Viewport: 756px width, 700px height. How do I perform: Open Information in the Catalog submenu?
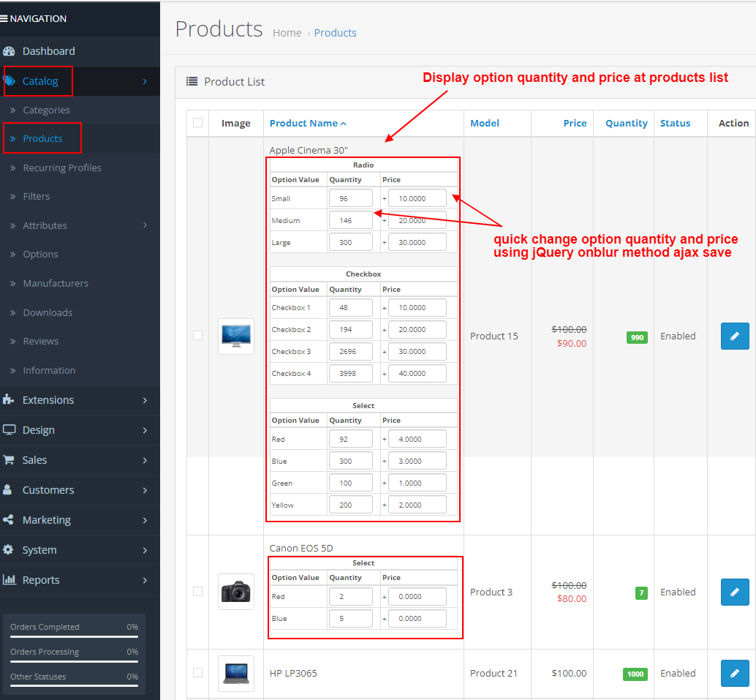[x=49, y=371]
